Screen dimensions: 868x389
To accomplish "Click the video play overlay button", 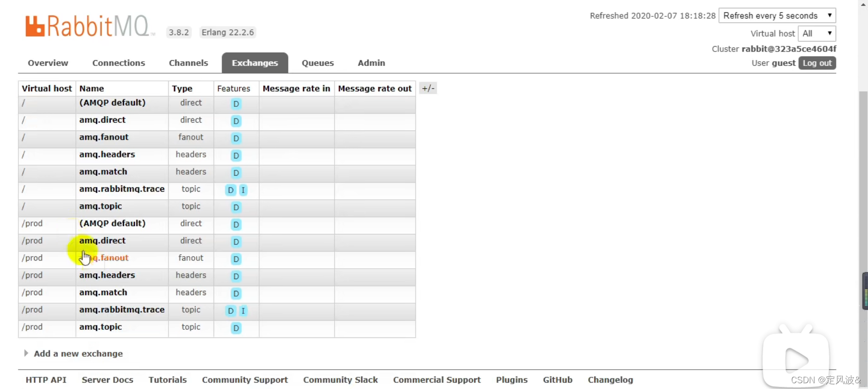I will tap(796, 360).
